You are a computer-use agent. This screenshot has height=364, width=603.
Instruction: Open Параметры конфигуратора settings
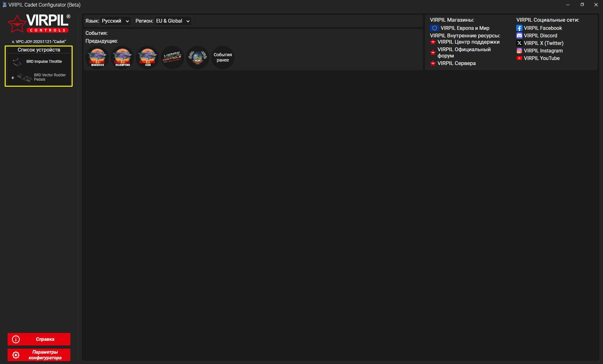pos(39,355)
